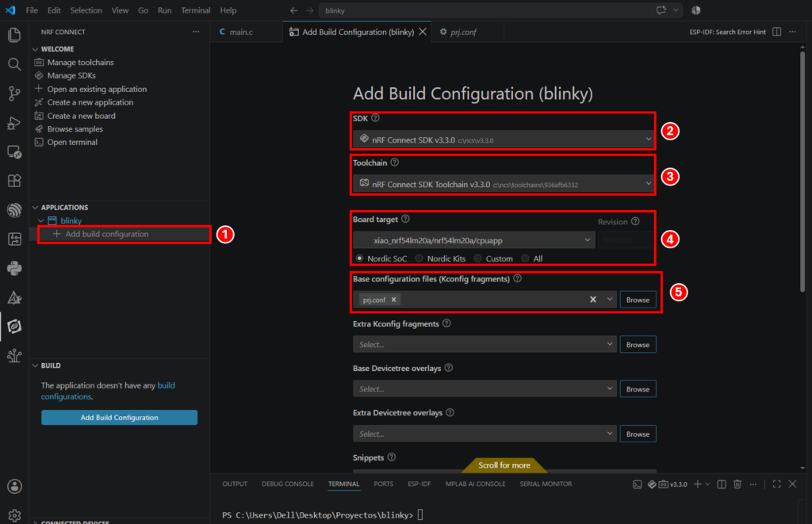Click Board target help question mark icon
Screen dimensions: 812x524
tap(405, 219)
